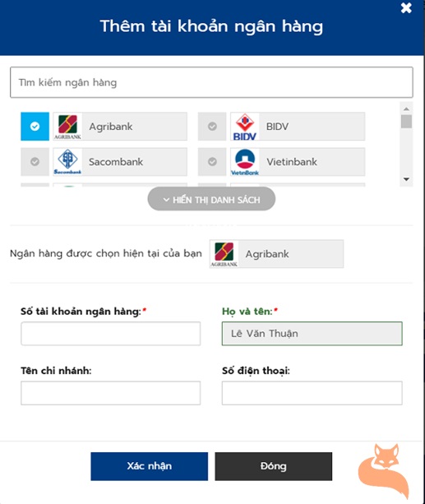Click the Agribank logo in bank list

[x=67, y=127]
